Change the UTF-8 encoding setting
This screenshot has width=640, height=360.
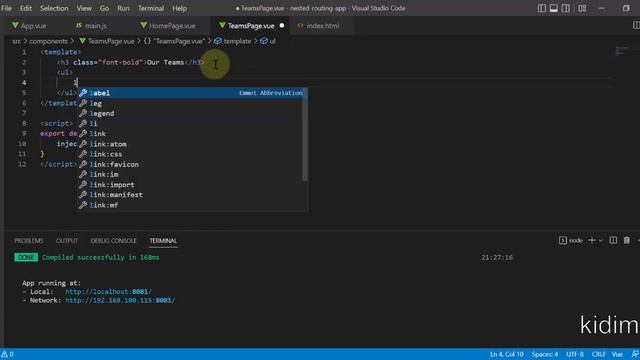click(x=575, y=354)
